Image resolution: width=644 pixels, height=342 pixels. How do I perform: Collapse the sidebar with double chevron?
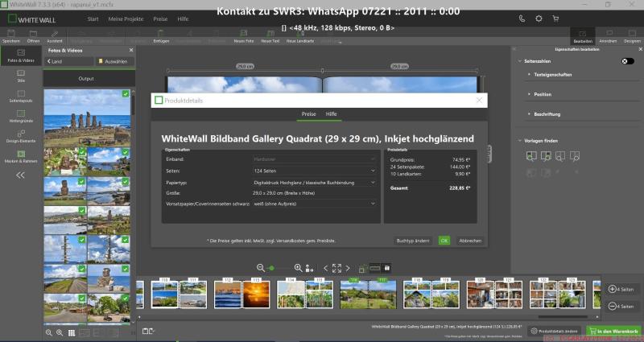(x=21, y=175)
